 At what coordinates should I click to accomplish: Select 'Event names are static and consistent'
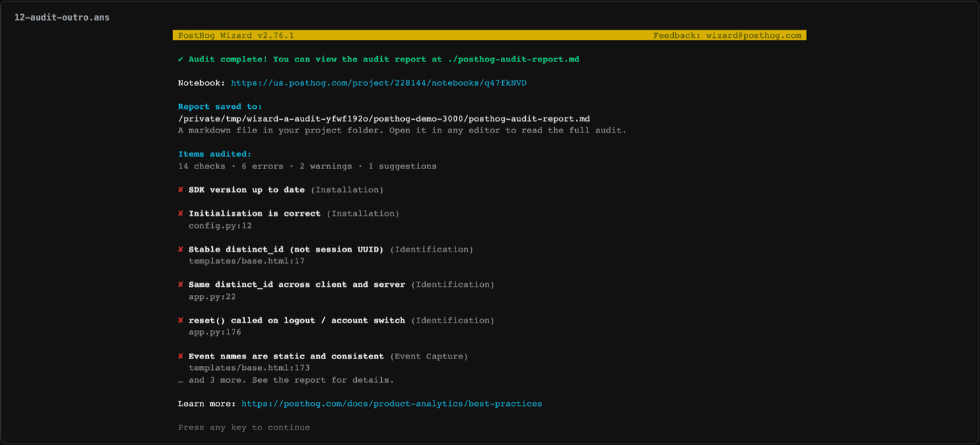pyautogui.click(x=286, y=356)
